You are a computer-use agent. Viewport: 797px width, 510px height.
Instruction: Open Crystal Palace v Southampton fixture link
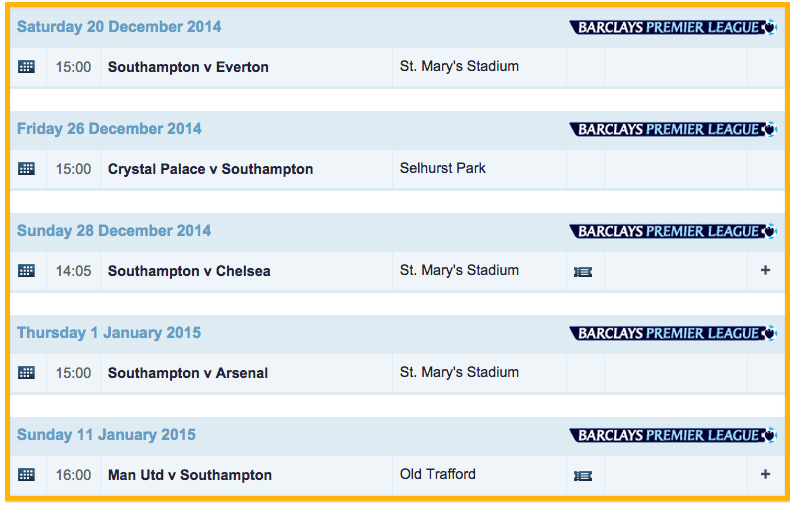[210, 169]
